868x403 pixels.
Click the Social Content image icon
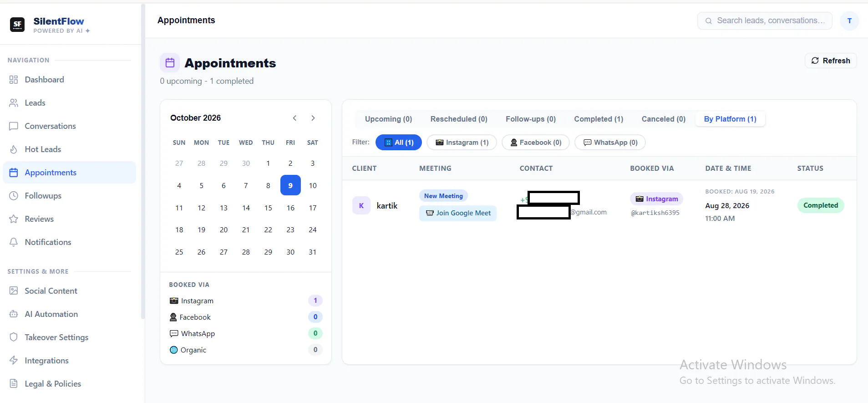pos(14,291)
